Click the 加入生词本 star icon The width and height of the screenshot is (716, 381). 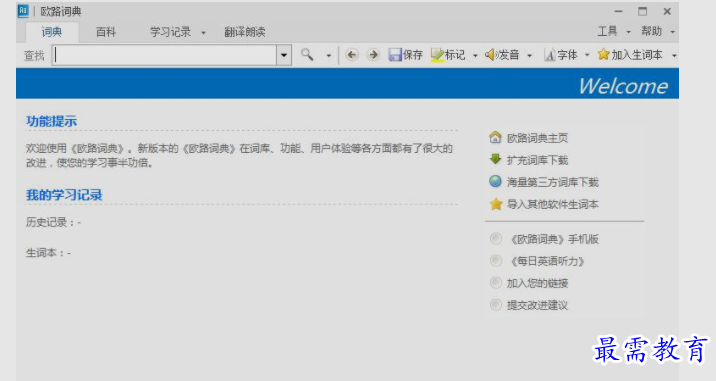604,54
